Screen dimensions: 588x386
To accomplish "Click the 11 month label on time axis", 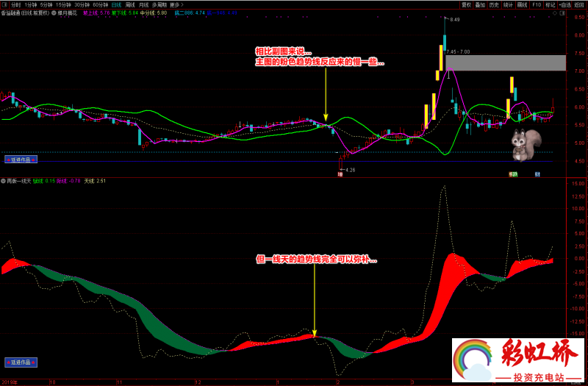I will click(x=119, y=382).
